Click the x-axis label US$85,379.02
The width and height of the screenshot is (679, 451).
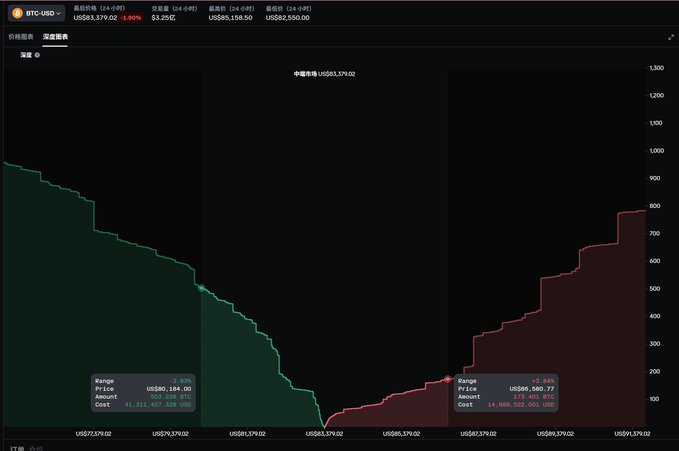[401, 434]
